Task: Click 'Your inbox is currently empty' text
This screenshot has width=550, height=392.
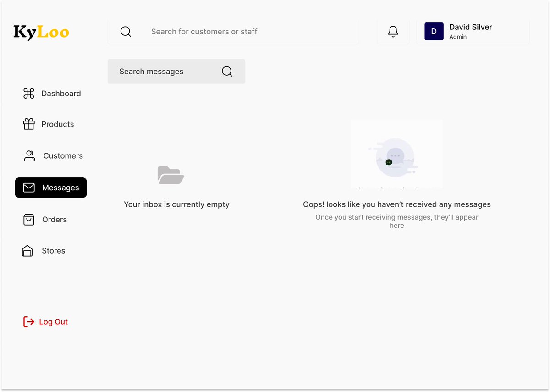Action: coord(176,204)
